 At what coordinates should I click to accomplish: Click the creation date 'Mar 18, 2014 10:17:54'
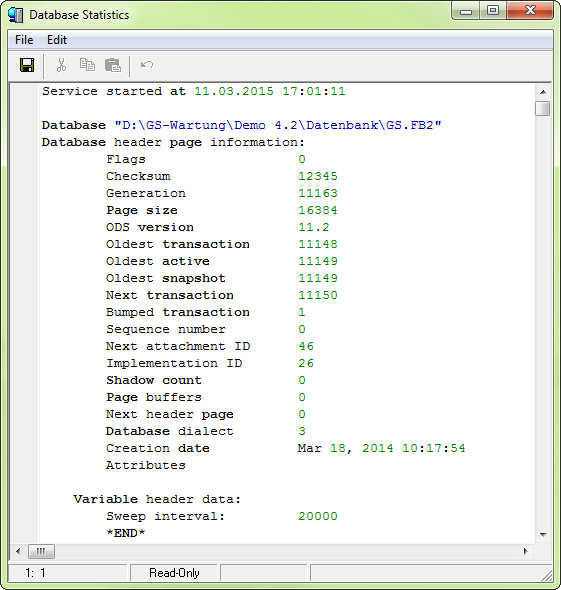[x=382, y=448]
